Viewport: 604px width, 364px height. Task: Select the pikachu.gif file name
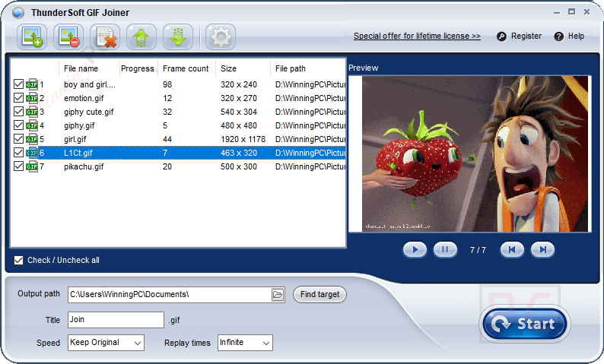(84, 166)
